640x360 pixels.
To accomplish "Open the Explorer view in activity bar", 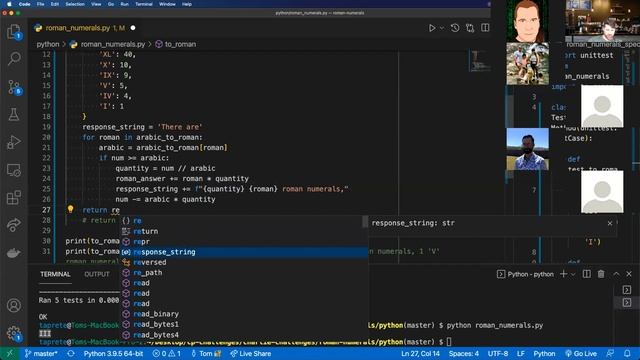I will click(14, 31).
